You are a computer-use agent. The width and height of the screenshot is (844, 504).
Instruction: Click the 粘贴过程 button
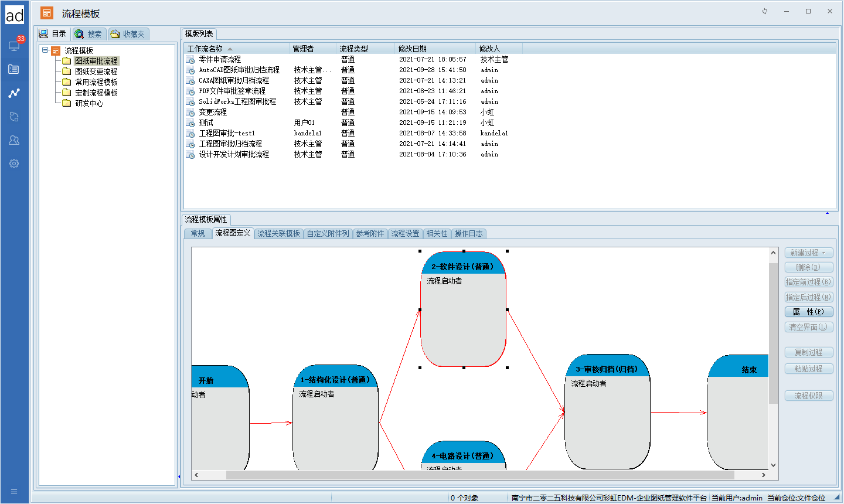(x=809, y=369)
